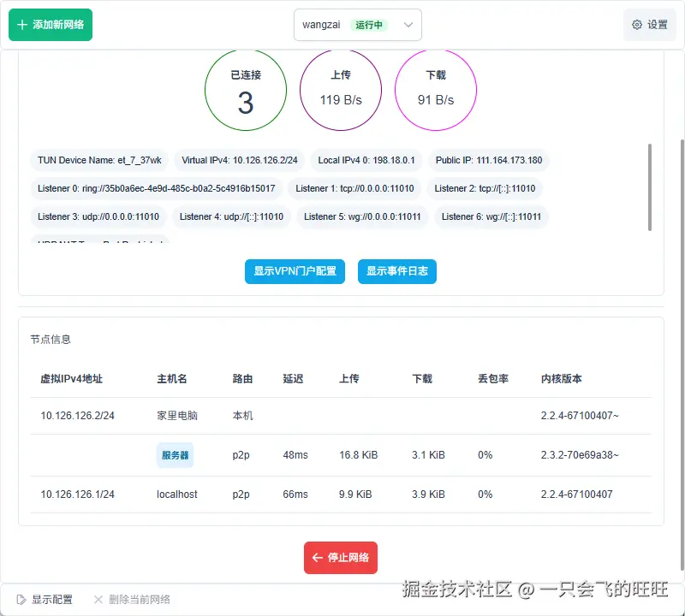Screen dimensions: 685x616
Task: Click the 上传 column header in node table
Action: [x=349, y=378]
